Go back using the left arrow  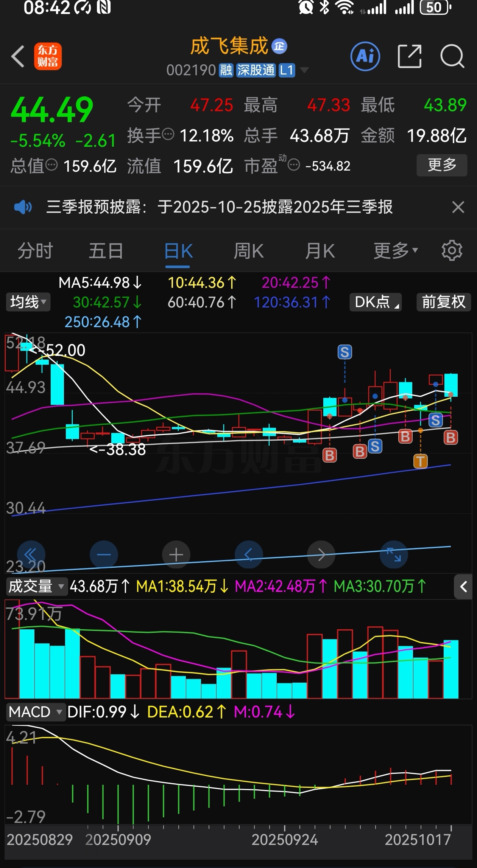(x=18, y=57)
